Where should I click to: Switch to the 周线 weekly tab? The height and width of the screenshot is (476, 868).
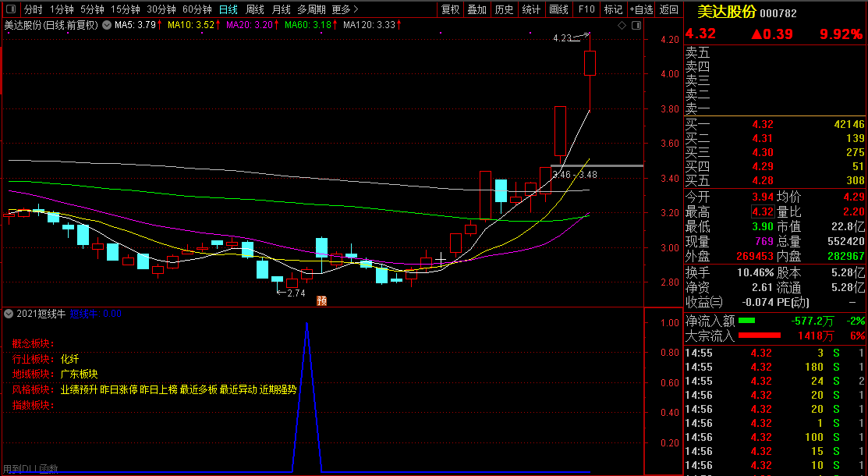255,9
